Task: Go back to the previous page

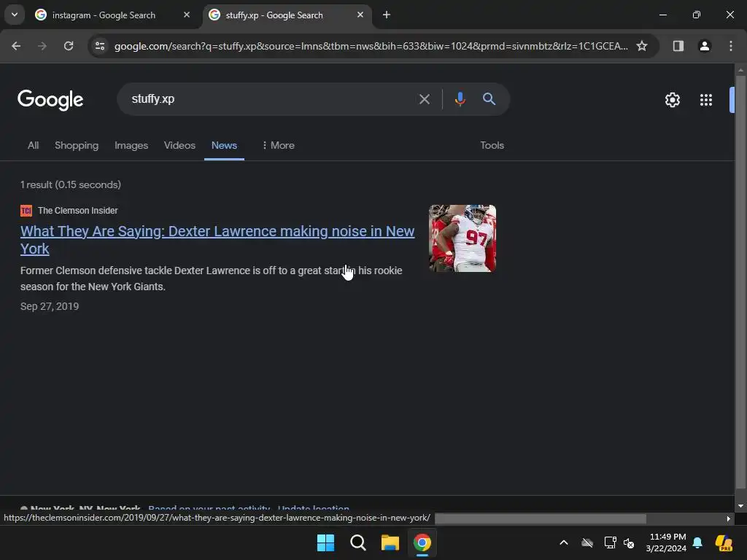Action: pyautogui.click(x=16, y=46)
